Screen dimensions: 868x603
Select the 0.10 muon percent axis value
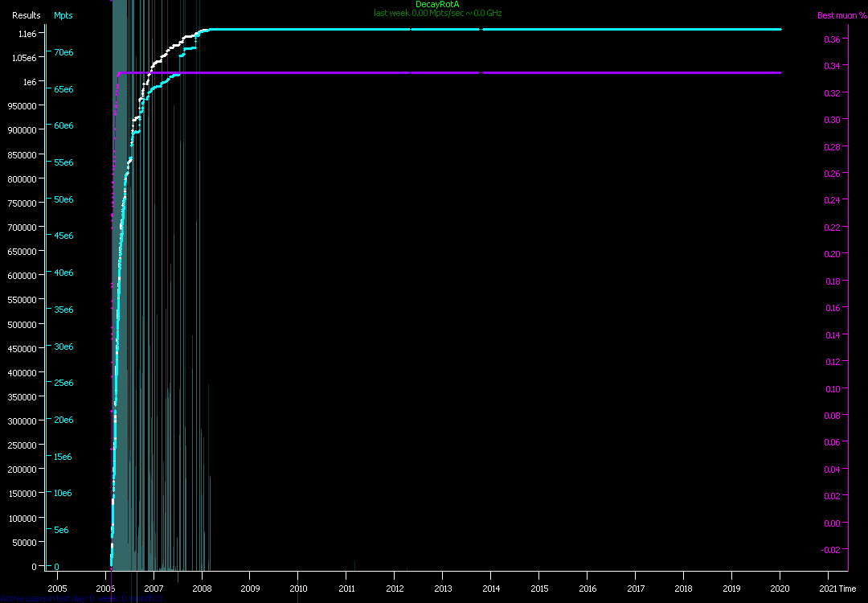point(832,388)
